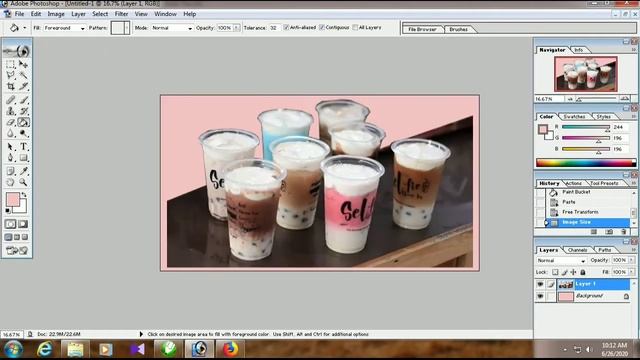Select the Crop tool

point(10,86)
